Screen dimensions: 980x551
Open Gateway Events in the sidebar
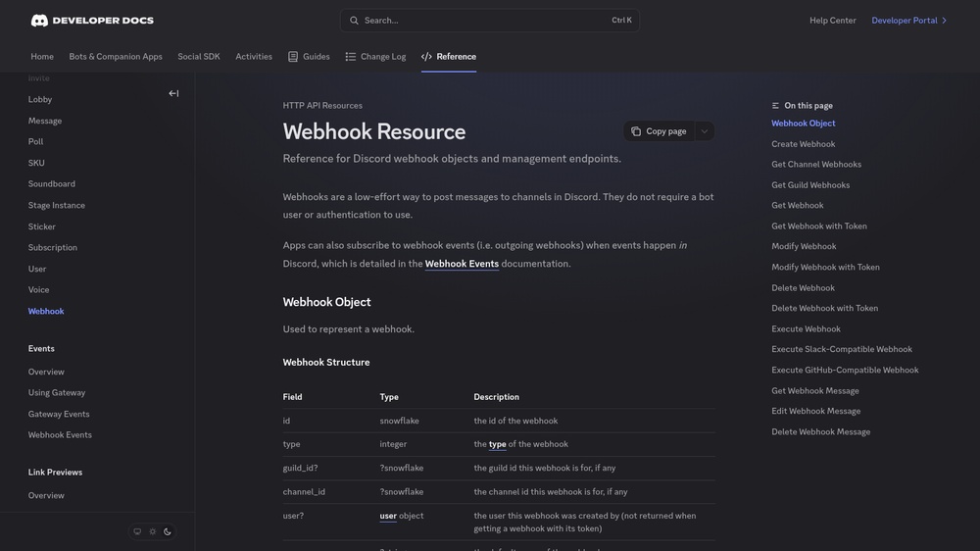[x=59, y=414]
